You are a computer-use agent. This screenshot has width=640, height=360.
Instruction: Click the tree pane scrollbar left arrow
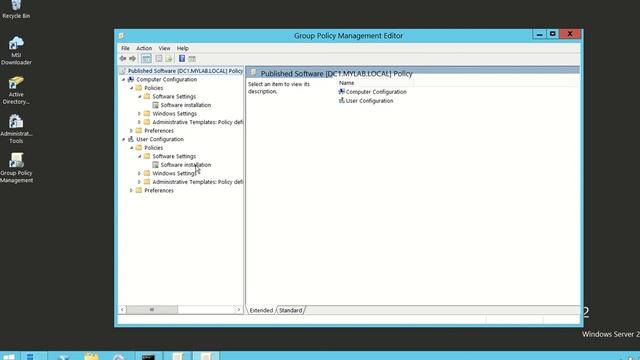(122, 310)
